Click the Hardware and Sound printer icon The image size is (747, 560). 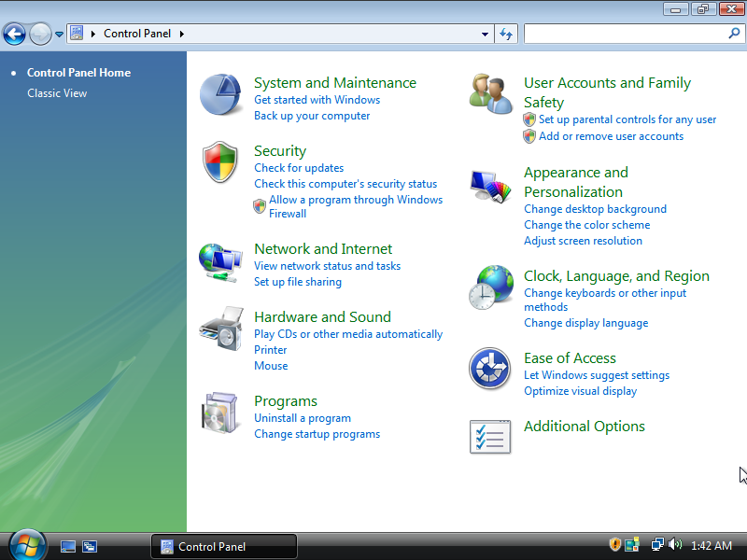(220, 329)
